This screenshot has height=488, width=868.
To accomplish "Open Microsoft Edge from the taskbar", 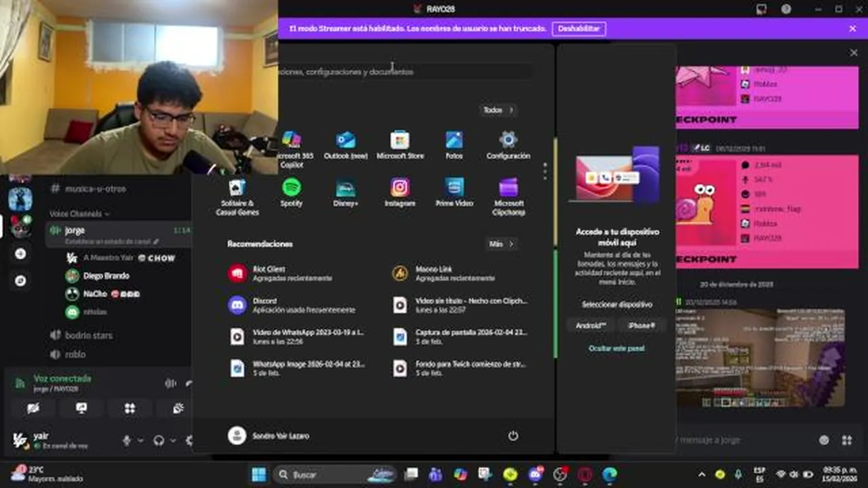I will pos(610,474).
